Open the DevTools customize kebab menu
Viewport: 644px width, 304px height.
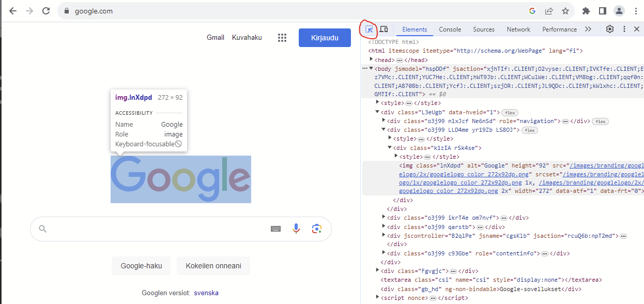point(624,29)
